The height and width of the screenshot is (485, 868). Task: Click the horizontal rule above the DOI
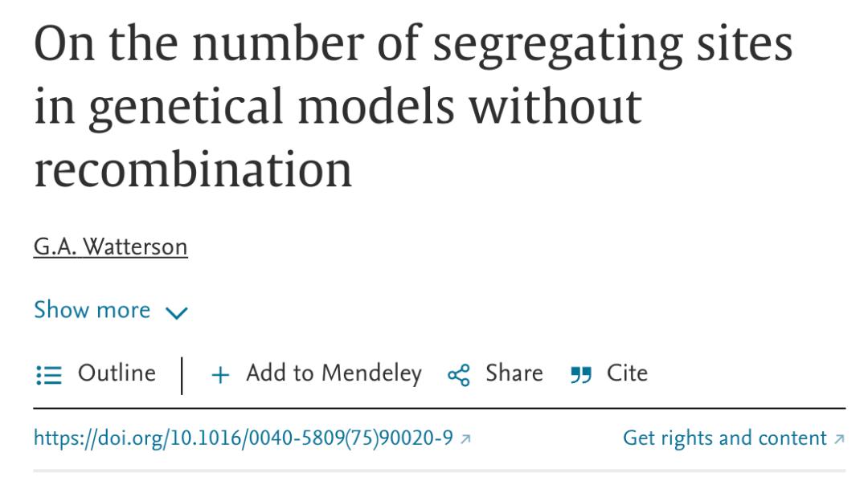click(x=439, y=409)
